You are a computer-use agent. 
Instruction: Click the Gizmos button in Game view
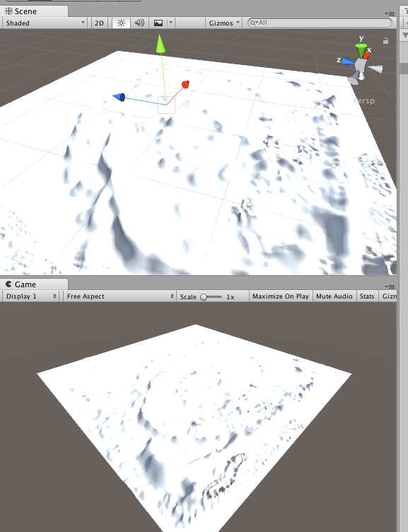coord(388,296)
